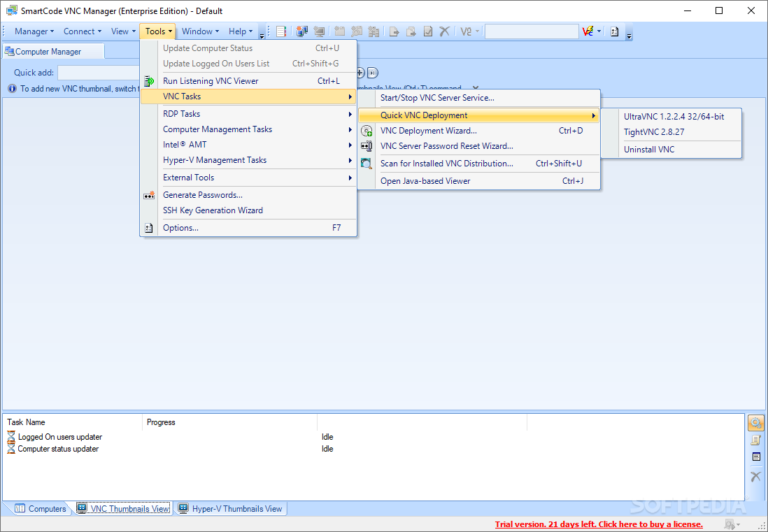The width and height of the screenshot is (768, 532).
Task: Switch to Hyper-V Thumbnails View tab
Action: (x=230, y=508)
